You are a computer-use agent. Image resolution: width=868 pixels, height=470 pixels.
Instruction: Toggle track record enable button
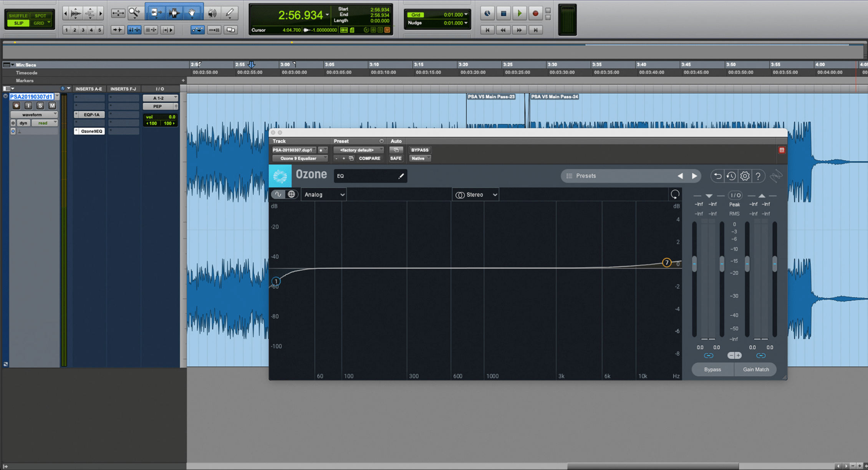16,106
